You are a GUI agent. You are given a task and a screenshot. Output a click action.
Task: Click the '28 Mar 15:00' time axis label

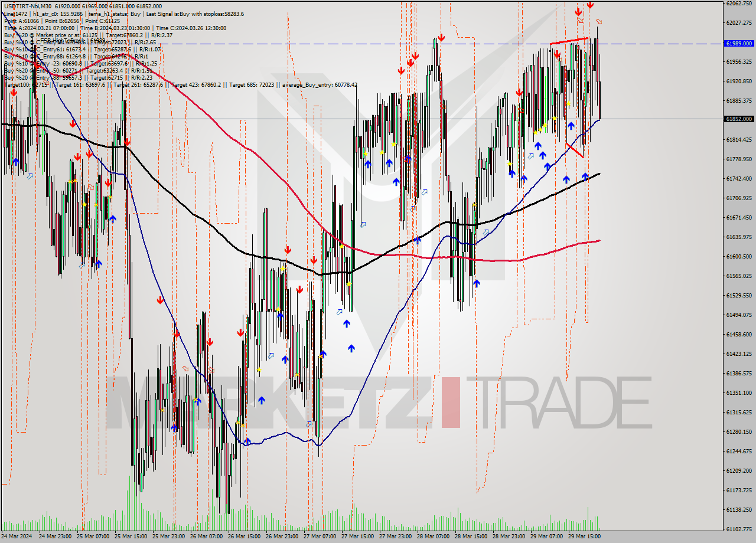(x=472, y=537)
